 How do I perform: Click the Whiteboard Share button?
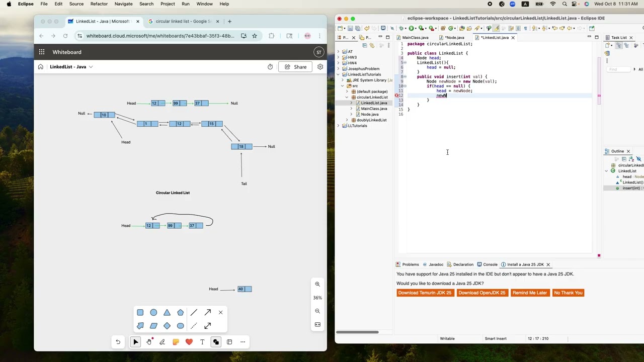pyautogui.click(x=295, y=67)
